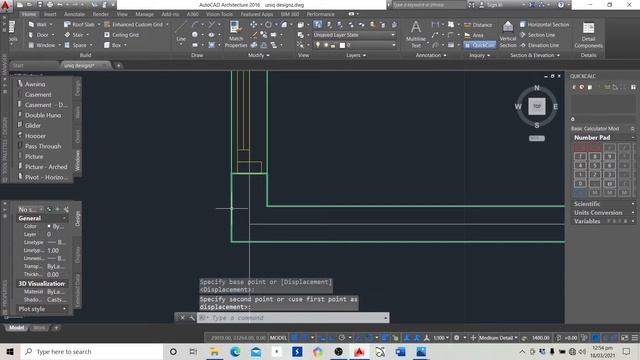Select the Space tool
Screen dimensions: 640x360
tap(76, 45)
